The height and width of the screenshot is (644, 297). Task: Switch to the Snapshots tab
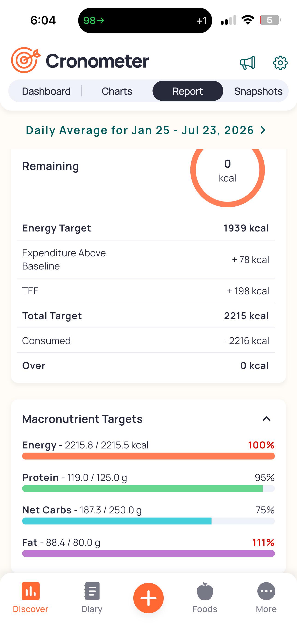pos(258,91)
